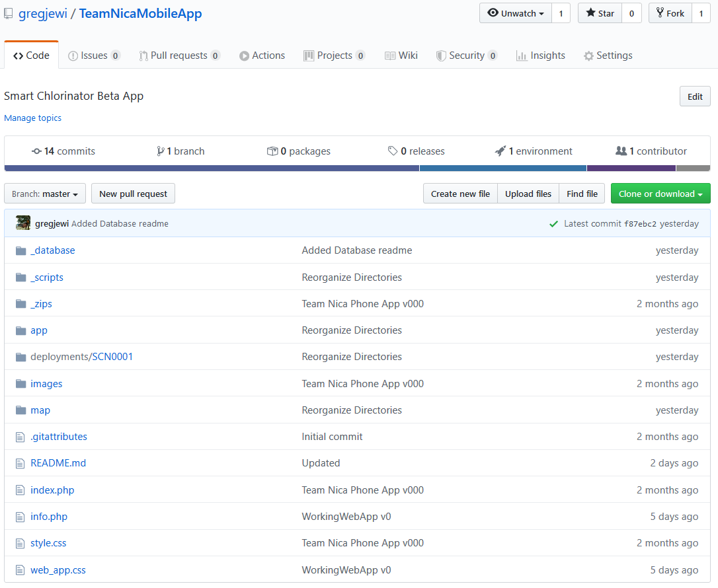
Task: Click the repository book icon beside gregjewi
Action: [x=8, y=14]
